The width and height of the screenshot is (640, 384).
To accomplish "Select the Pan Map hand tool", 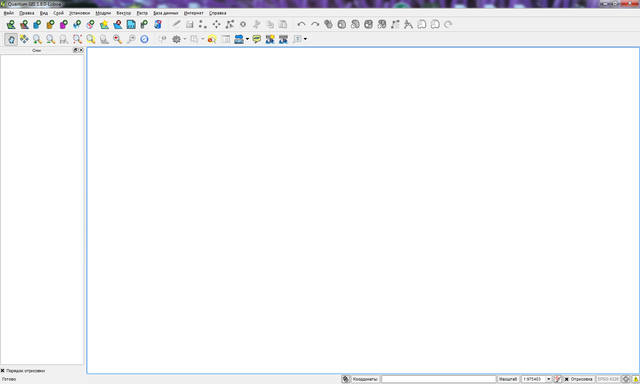I will pyautogui.click(x=11, y=39).
